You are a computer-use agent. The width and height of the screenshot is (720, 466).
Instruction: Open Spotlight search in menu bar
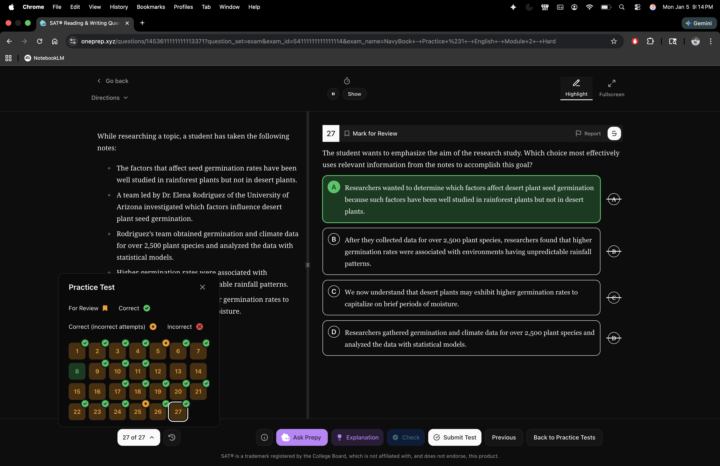622,7
